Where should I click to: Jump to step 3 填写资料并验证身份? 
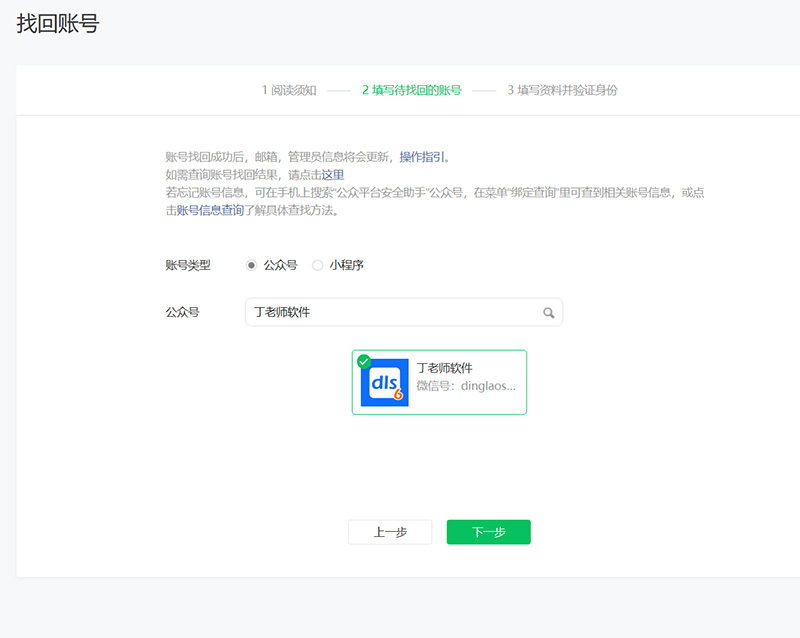pos(562,90)
